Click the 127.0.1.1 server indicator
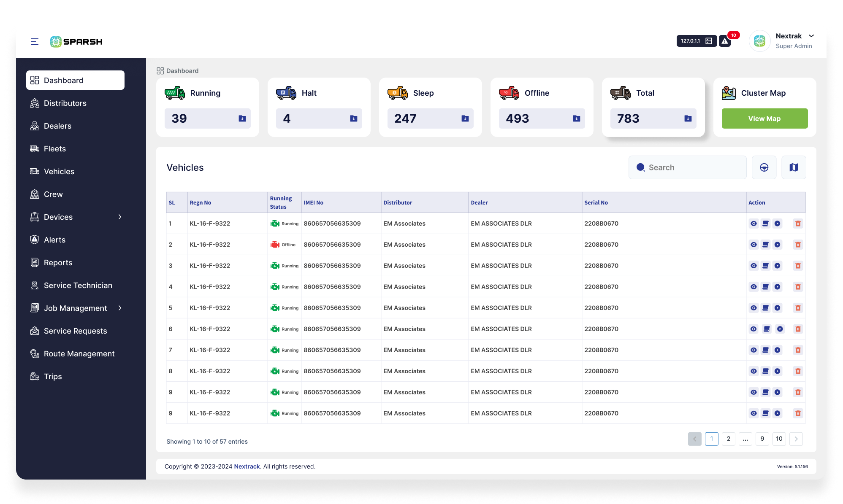Image resolution: width=843 pixels, height=504 pixels. [696, 41]
